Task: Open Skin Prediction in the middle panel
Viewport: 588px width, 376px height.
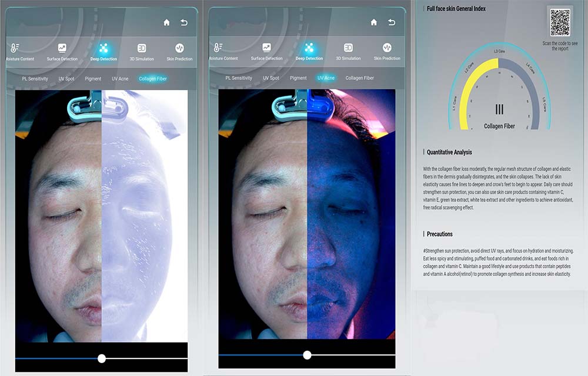Action: point(387,51)
